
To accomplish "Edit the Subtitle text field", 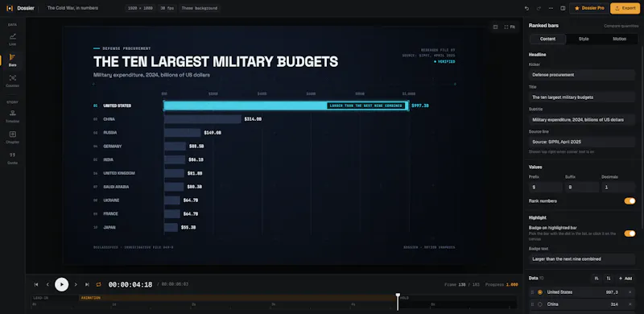I will coord(582,120).
